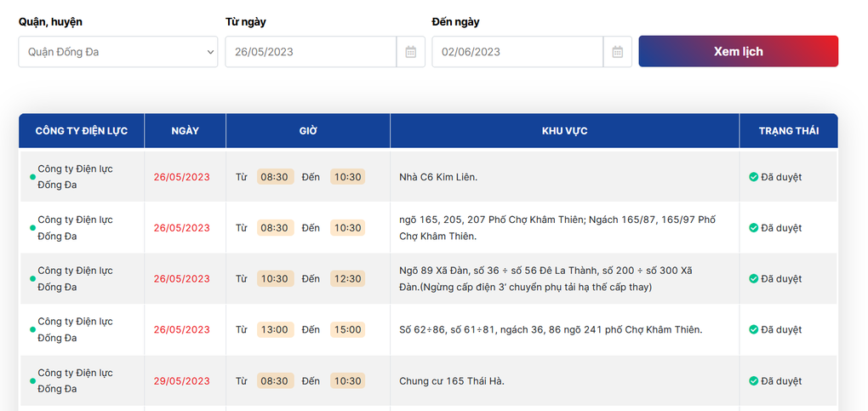This screenshot has width=868, height=411.
Task: Click the approved check icon for Chung cư 165 Thái Hà
Action: [x=753, y=381]
